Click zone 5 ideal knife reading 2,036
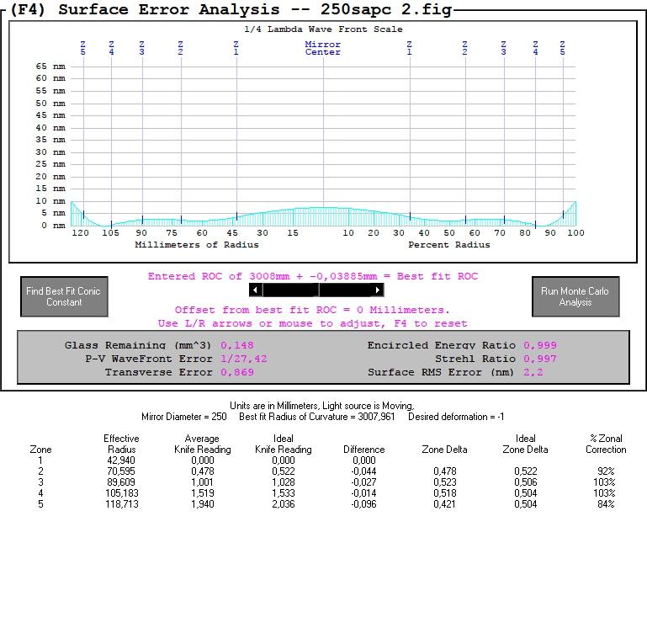 [283, 504]
